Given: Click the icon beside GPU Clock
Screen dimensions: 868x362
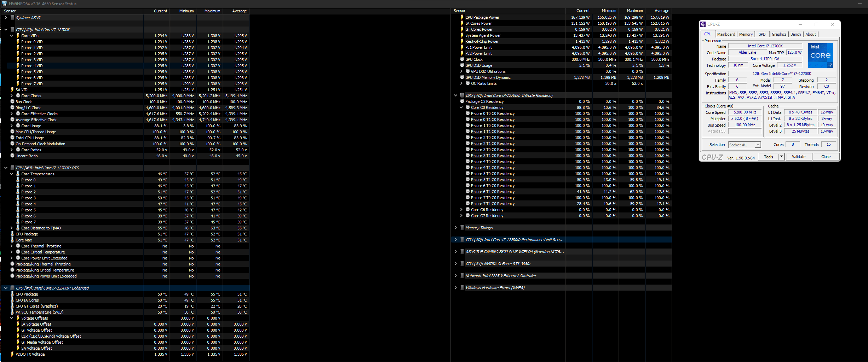Looking at the screenshot, I should tap(462, 59).
